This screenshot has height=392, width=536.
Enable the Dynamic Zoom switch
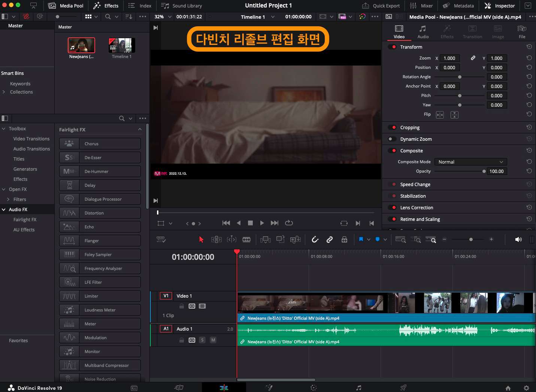coord(392,139)
